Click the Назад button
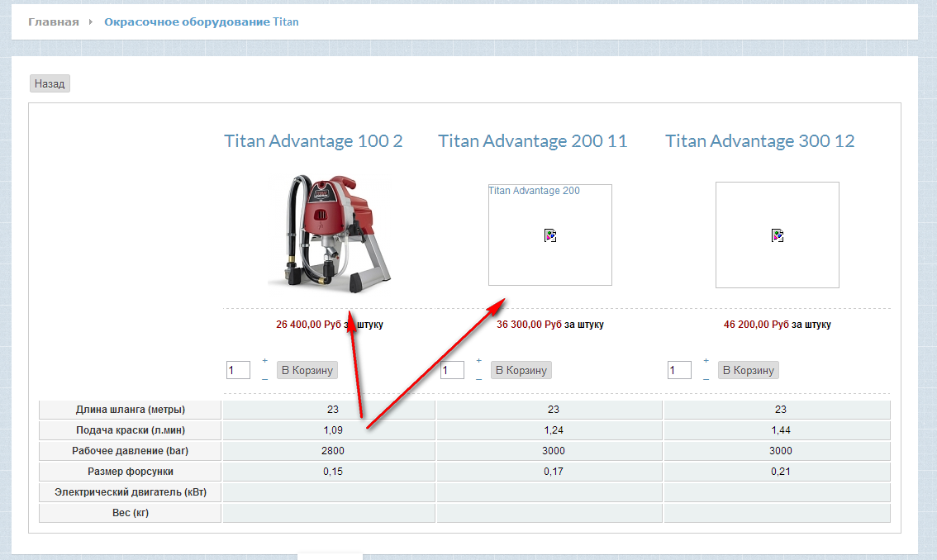This screenshot has width=937, height=560. click(x=50, y=83)
